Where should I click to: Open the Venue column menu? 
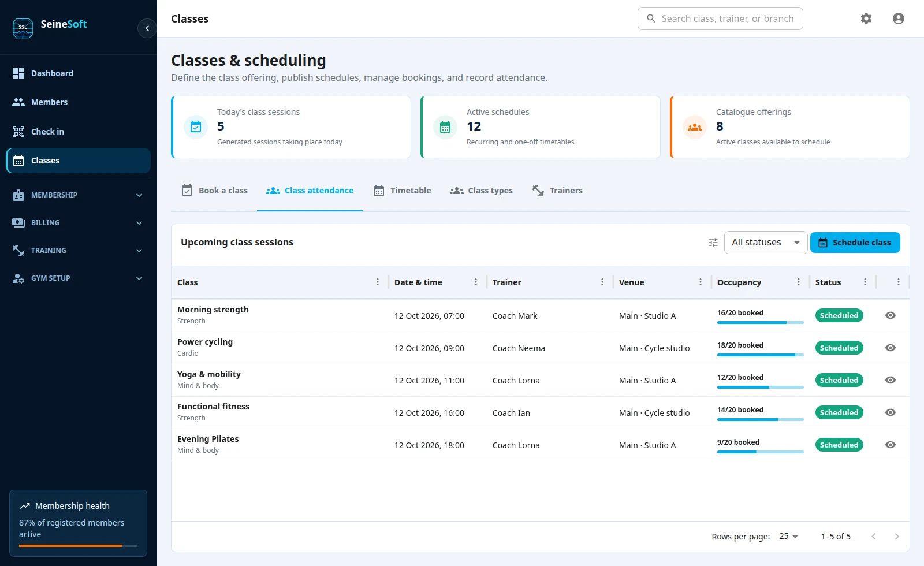tap(701, 282)
